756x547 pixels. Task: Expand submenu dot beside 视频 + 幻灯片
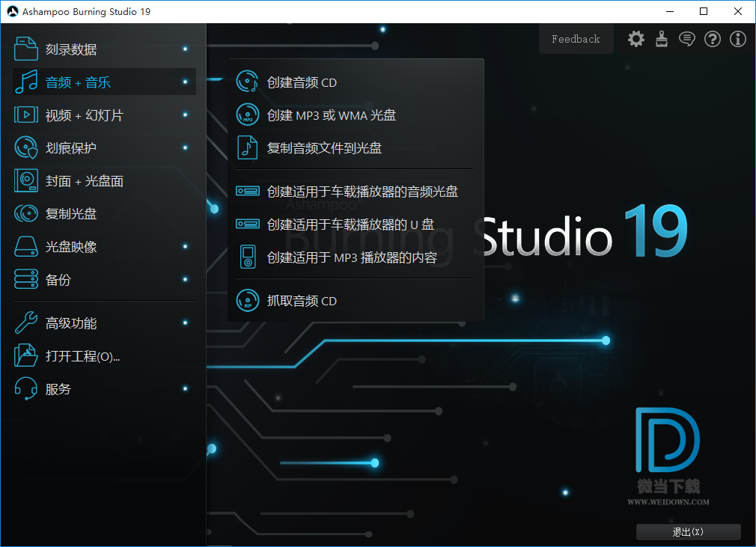point(185,114)
